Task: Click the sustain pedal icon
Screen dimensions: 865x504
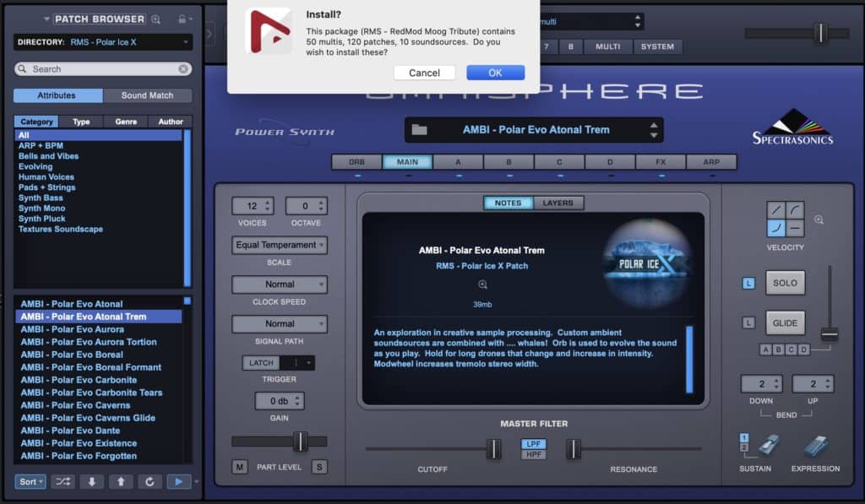Action: coord(768,445)
